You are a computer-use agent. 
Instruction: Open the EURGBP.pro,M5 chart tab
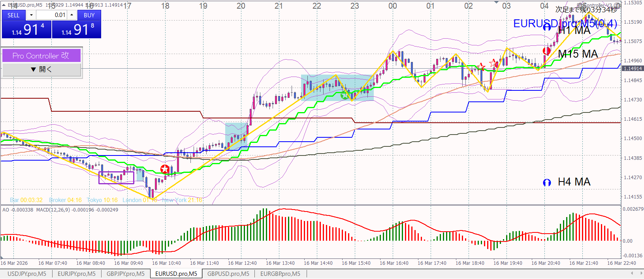280,273
